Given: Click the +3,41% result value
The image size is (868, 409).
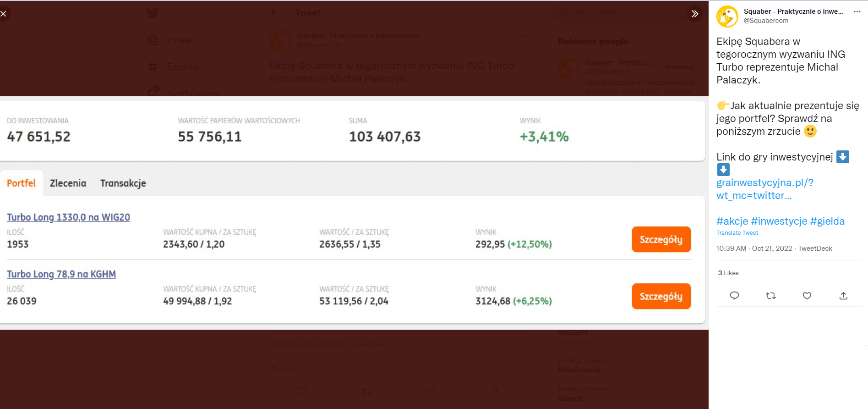Looking at the screenshot, I should pyautogui.click(x=544, y=137).
